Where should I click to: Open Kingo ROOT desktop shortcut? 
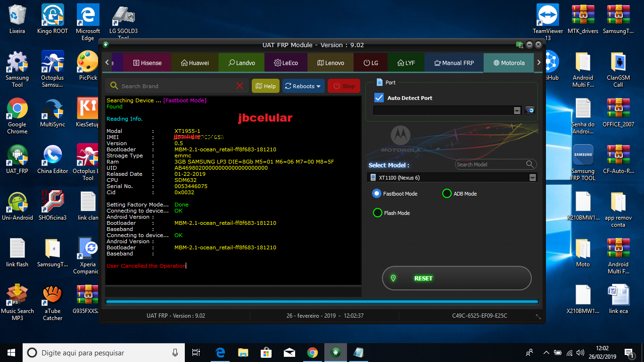[53, 19]
